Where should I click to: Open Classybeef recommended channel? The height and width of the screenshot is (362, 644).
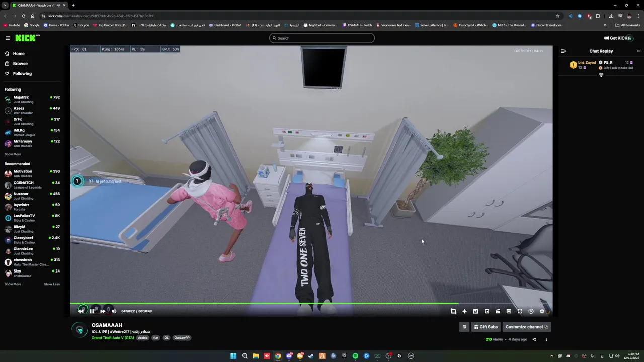[x=32, y=240]
